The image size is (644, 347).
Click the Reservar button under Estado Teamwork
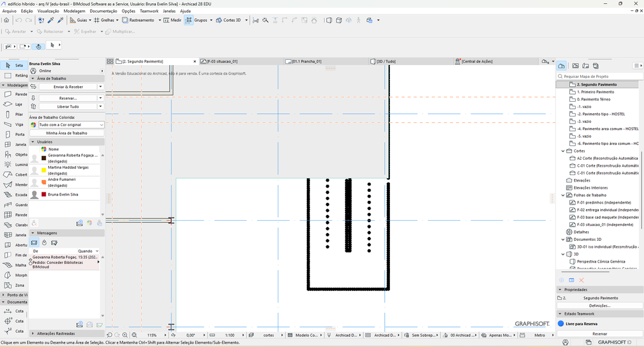(x=600, y=334)
